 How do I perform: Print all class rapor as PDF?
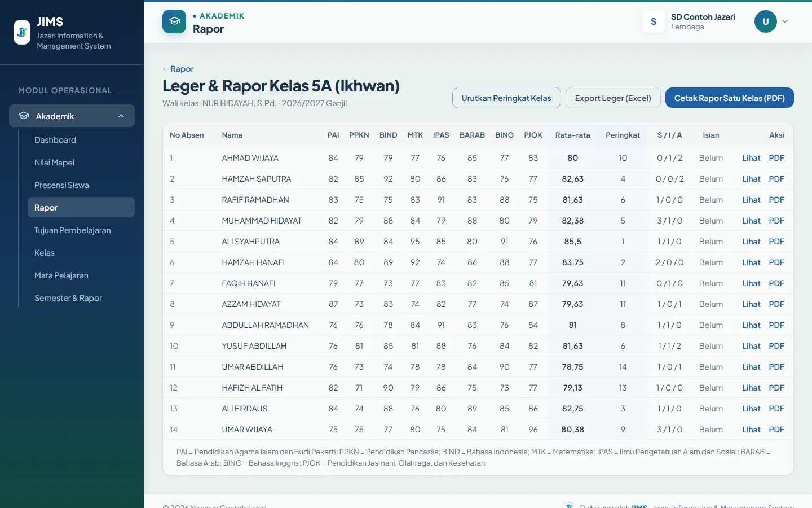730,98
